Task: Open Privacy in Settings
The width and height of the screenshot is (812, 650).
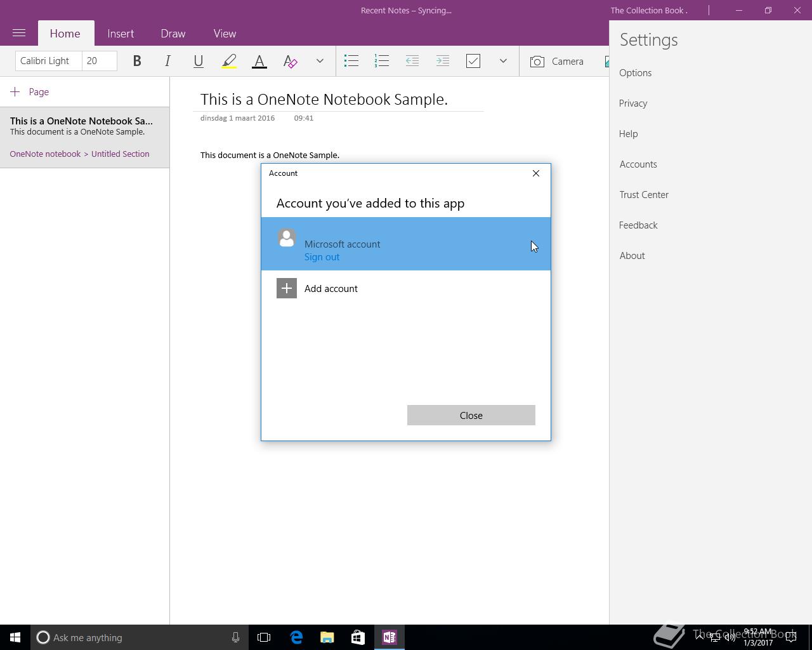Action: (633, 103)
